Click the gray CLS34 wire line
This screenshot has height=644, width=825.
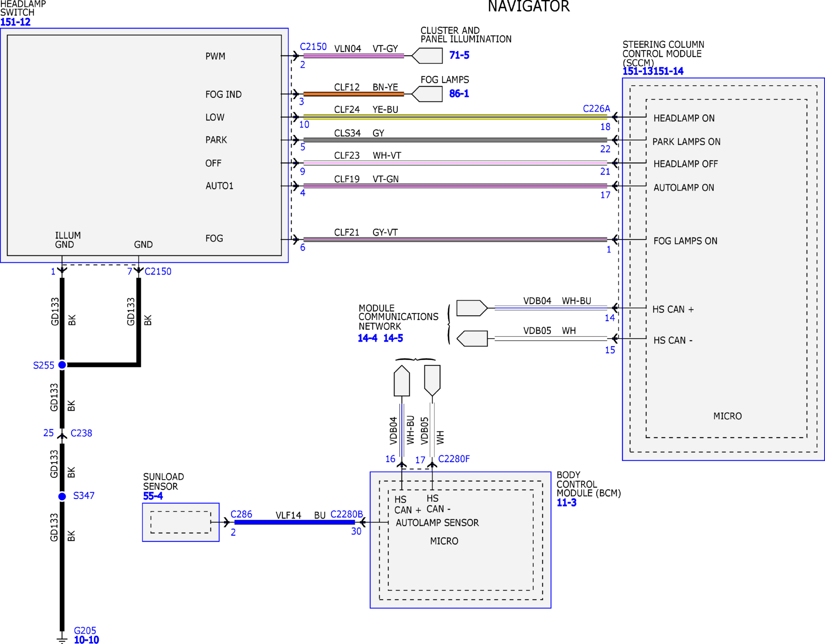tap(455, 140)
